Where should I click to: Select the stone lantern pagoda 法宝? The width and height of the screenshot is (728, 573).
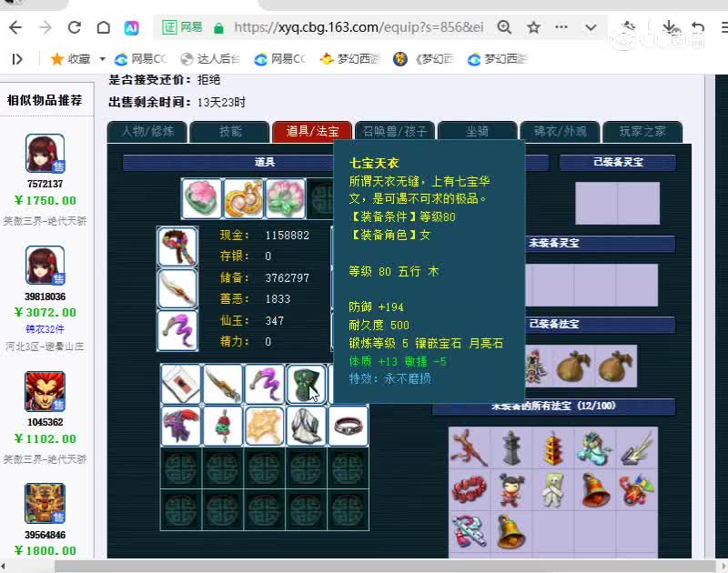coord(511,448)
